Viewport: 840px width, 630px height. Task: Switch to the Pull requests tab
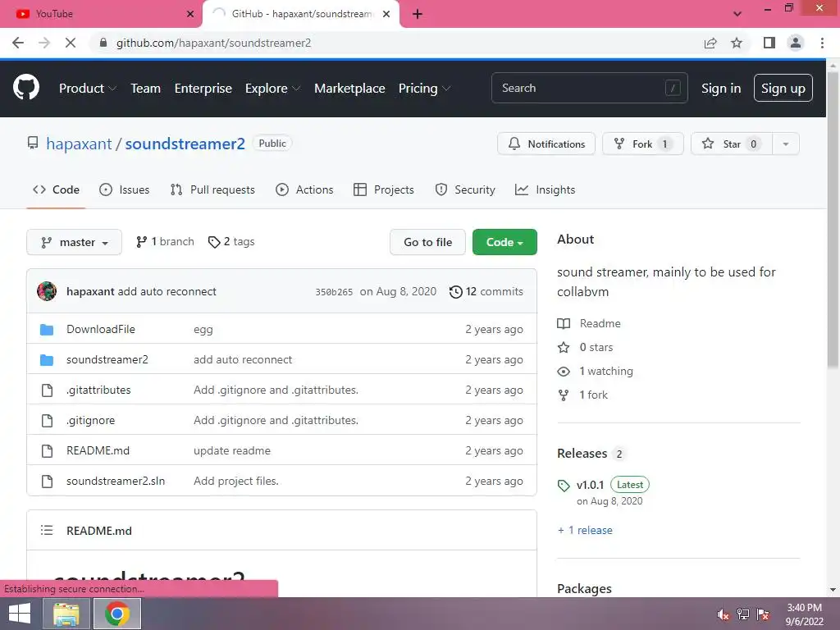click(212, 189)
